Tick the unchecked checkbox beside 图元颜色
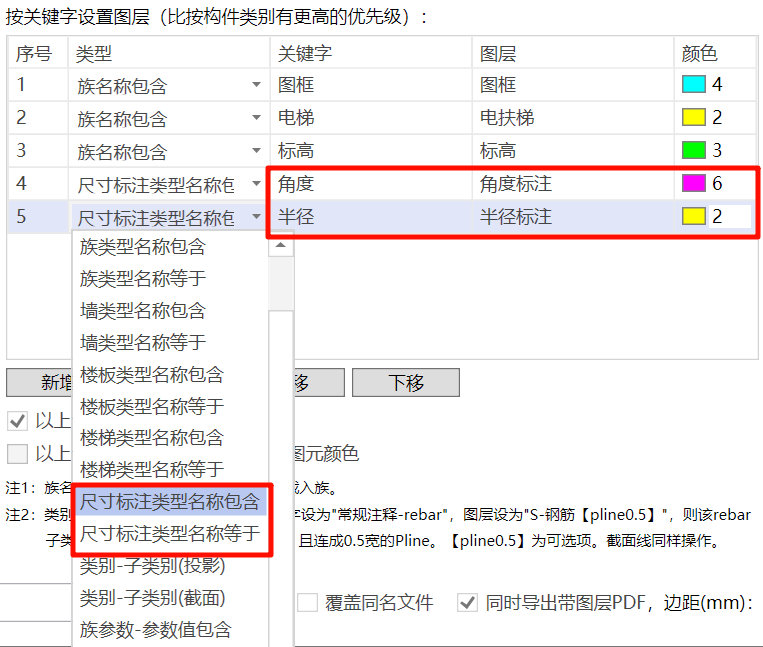 click(18, 454)
